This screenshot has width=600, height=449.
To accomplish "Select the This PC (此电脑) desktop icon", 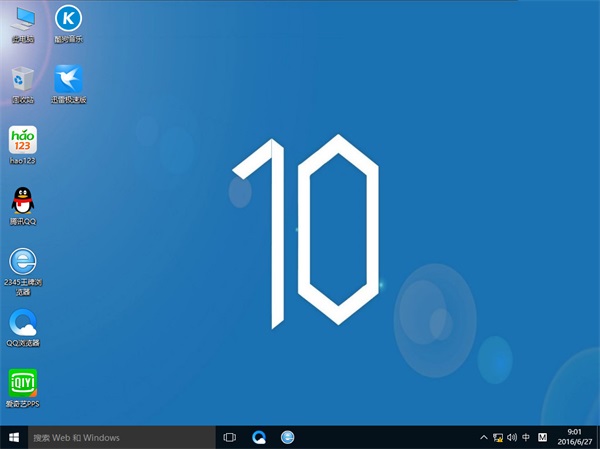I will point(22,20).
